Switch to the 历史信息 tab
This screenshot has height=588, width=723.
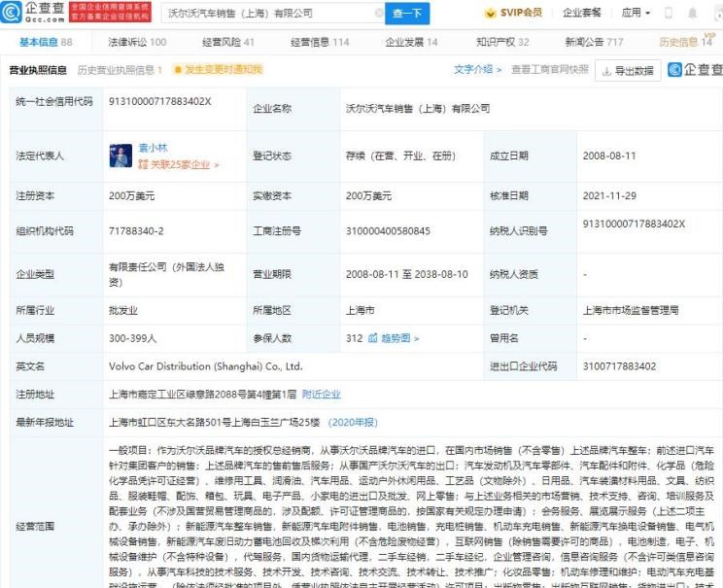686,42
